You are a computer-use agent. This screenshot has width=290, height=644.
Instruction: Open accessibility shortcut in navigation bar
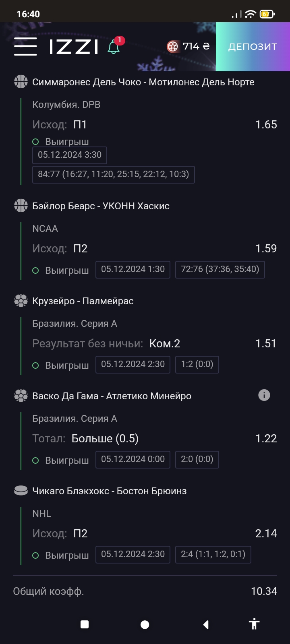[254, 624]
